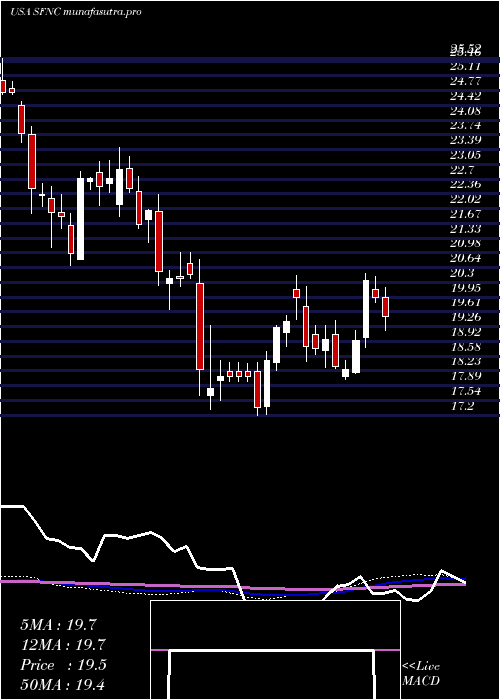This screenshot has width=500, height=700.
Task: Click the tall red candle spanning 19.95 to 17.89
Action: (200, 326)
